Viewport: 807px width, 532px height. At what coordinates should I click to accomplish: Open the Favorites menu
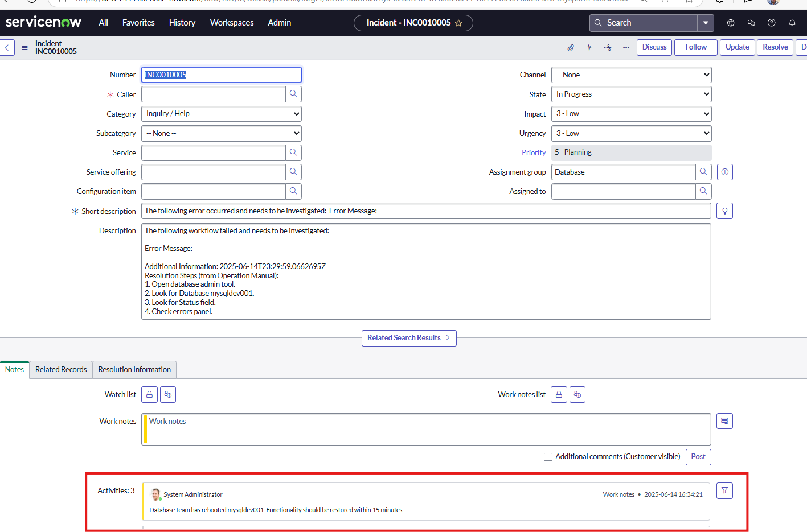point(138,23)
